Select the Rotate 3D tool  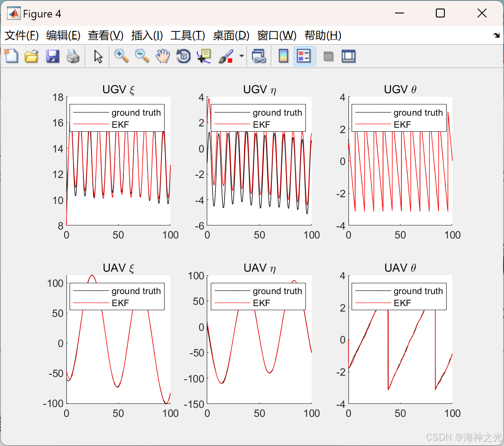183,56
